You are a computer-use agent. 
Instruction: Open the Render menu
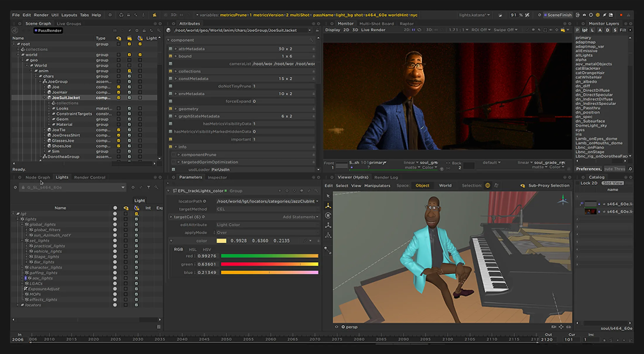(x=41, y=15)
